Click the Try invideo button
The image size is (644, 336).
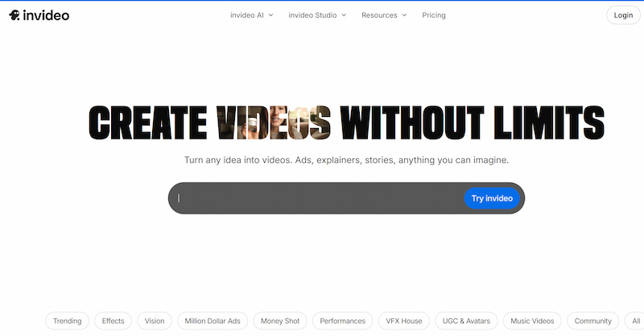click(492, 198)
